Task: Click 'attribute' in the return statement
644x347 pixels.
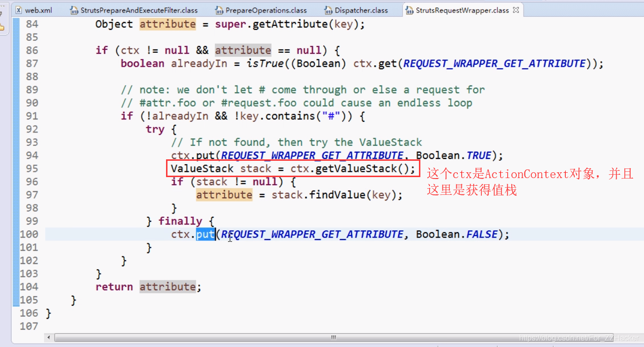Action: (x=167, y=287)
